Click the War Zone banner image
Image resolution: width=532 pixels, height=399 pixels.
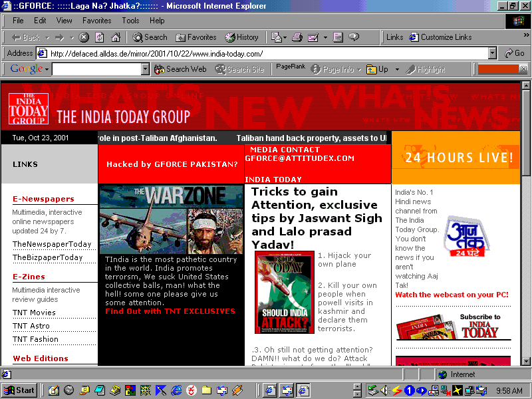pos(172,219)
